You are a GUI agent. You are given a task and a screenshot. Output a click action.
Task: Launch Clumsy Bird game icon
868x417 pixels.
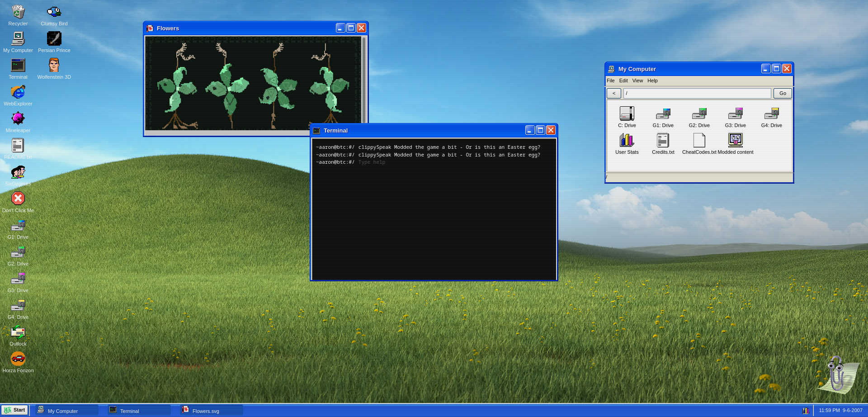[x=54, y=15]
